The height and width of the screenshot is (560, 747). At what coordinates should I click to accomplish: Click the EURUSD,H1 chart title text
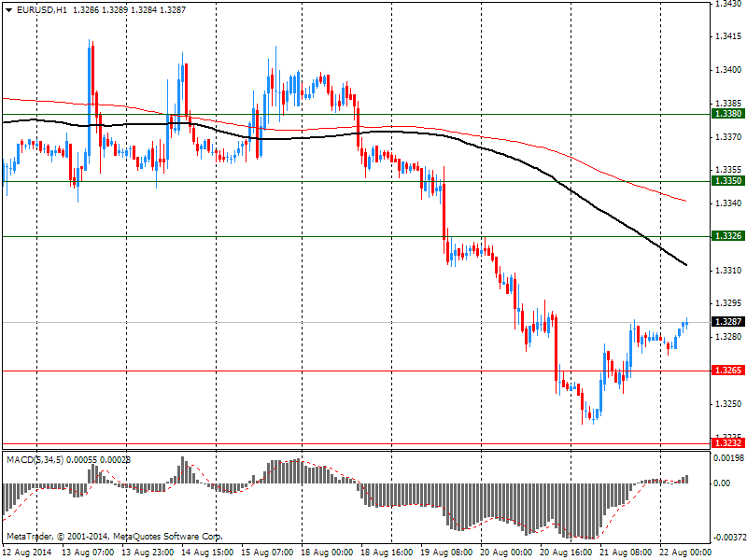click(42, 9)
